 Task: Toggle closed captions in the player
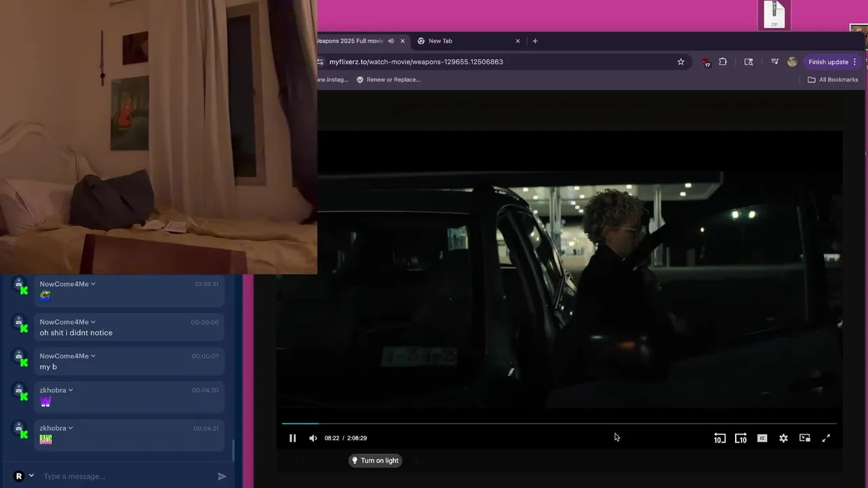pyautogui.click(x=762, y=439)
